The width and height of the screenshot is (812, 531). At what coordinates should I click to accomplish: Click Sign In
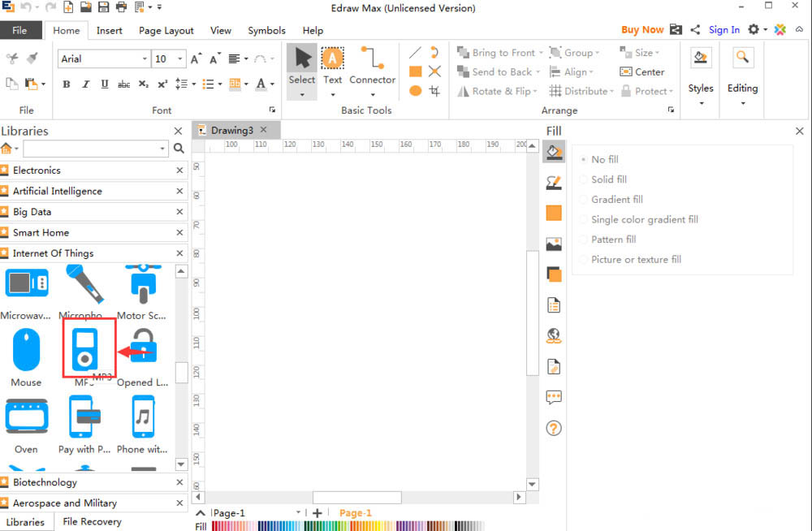pos(723,30)
